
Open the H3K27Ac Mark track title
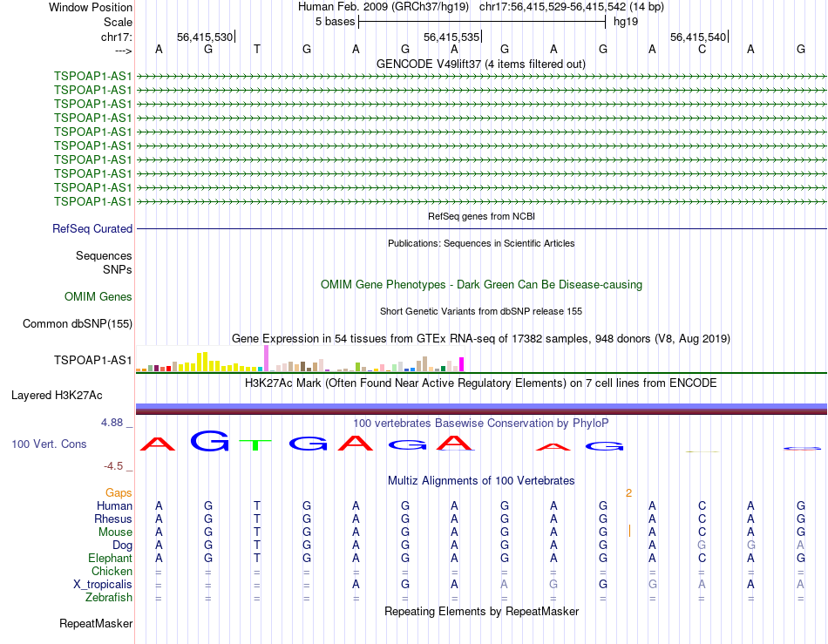pos(480,383)
